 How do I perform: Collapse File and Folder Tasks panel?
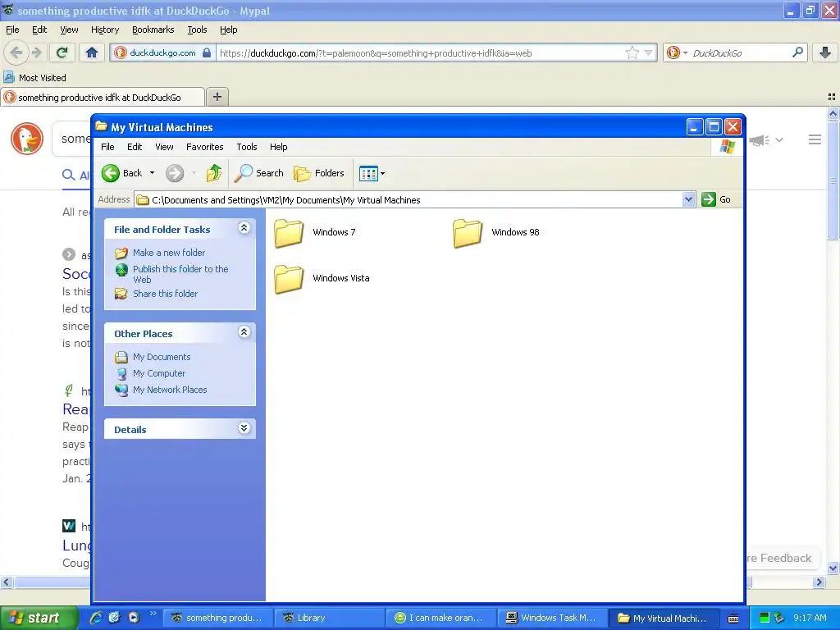[x=244, y=228]
